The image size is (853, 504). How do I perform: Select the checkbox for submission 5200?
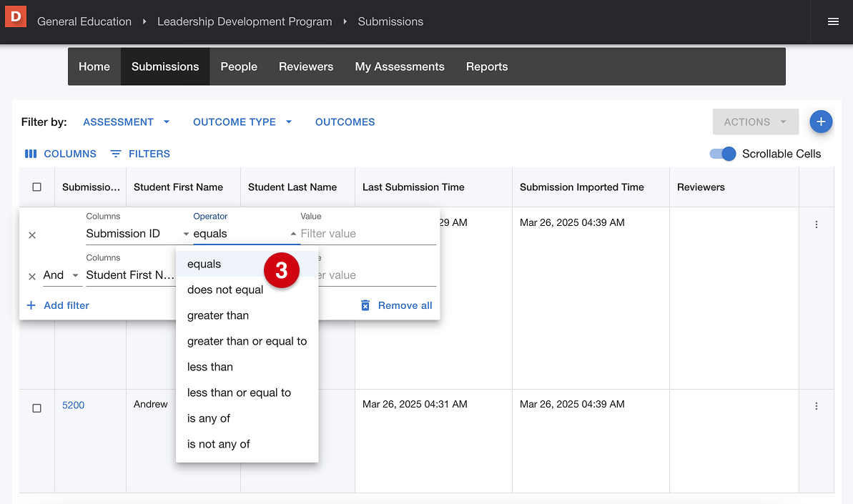[37, 408]
